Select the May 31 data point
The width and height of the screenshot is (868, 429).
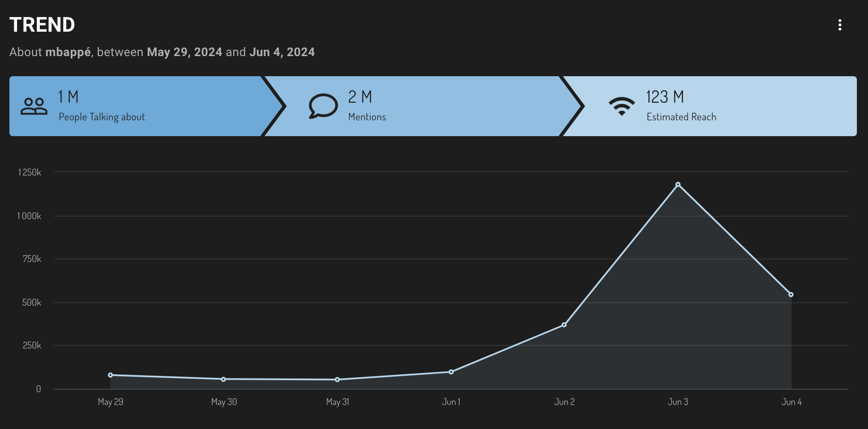coord(337,380)
